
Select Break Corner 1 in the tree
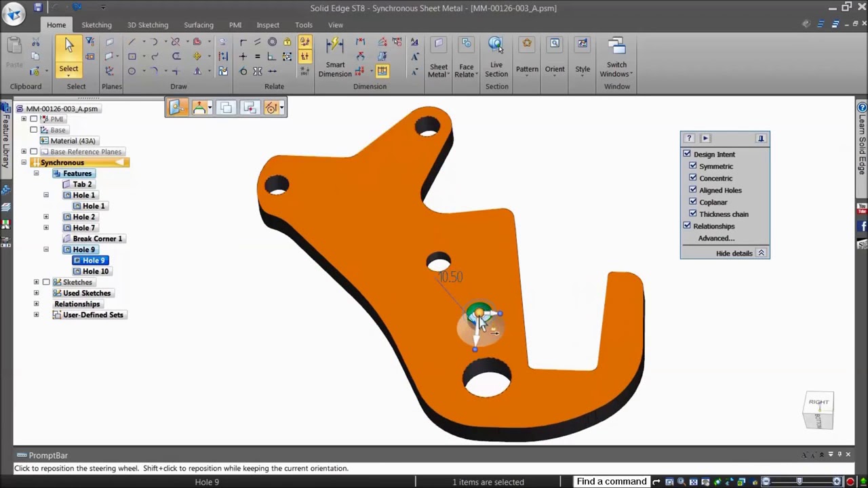click(92, 239)
